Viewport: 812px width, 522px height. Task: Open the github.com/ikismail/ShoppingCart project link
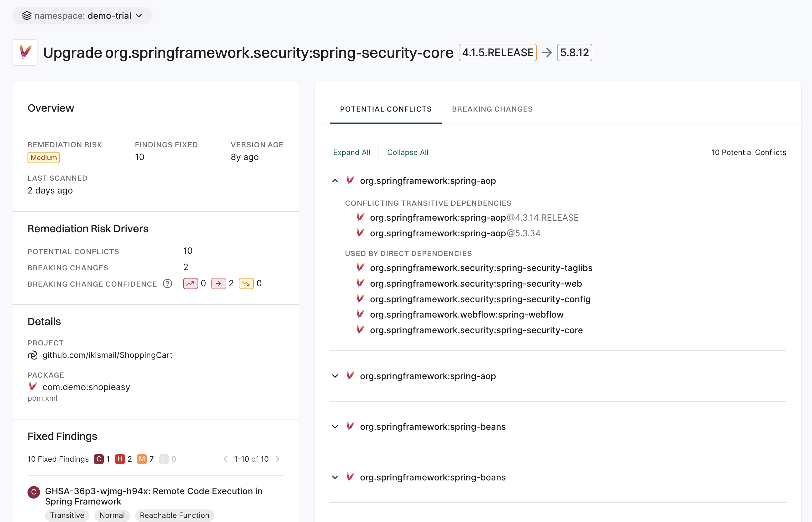[107, 355]
